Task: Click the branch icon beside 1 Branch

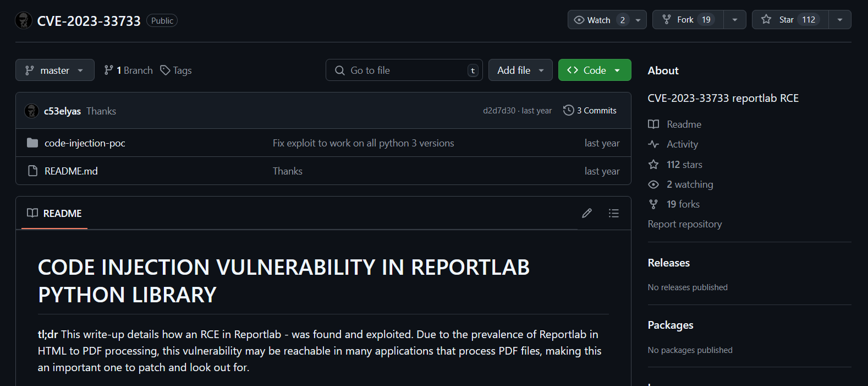Action: tap(109, 70)
